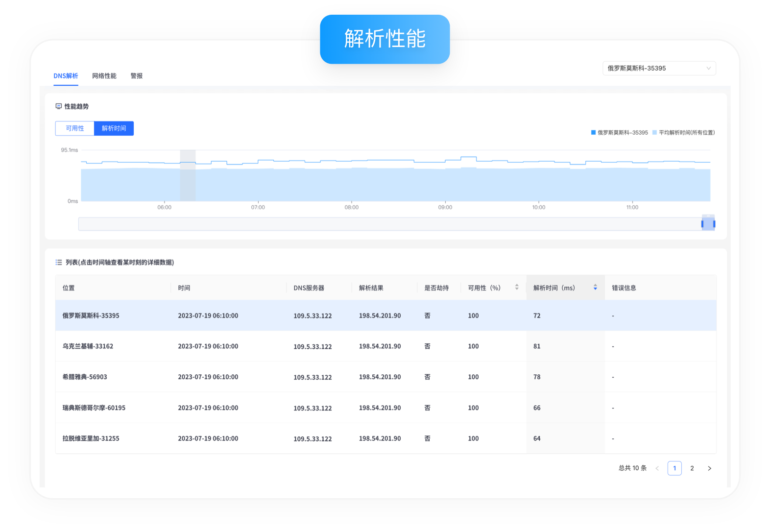770x532 pixels.
Task: Go to next page arrow
Action: pos(709,468)
